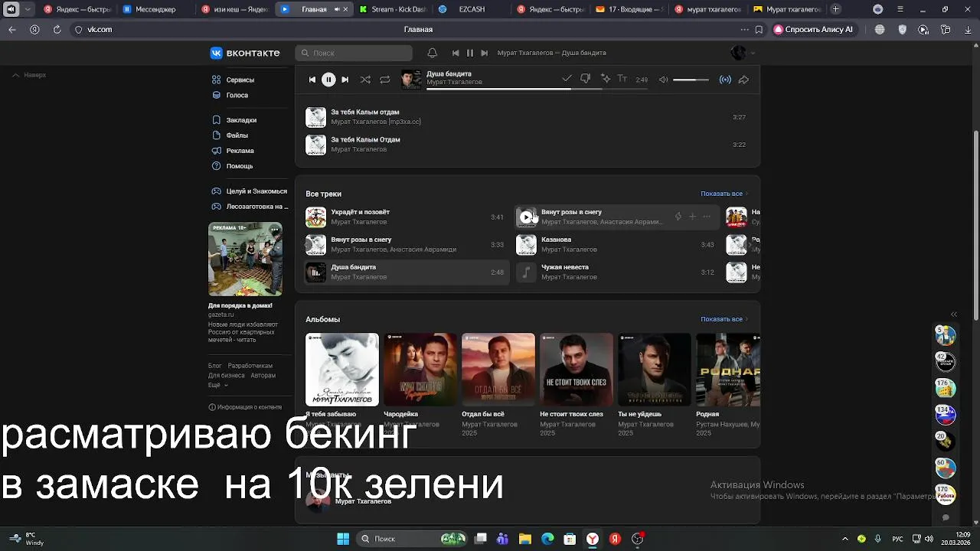Previous track in VK header mini-player
Viewport: 980px width, 551px height.
[x=456, y=53]
